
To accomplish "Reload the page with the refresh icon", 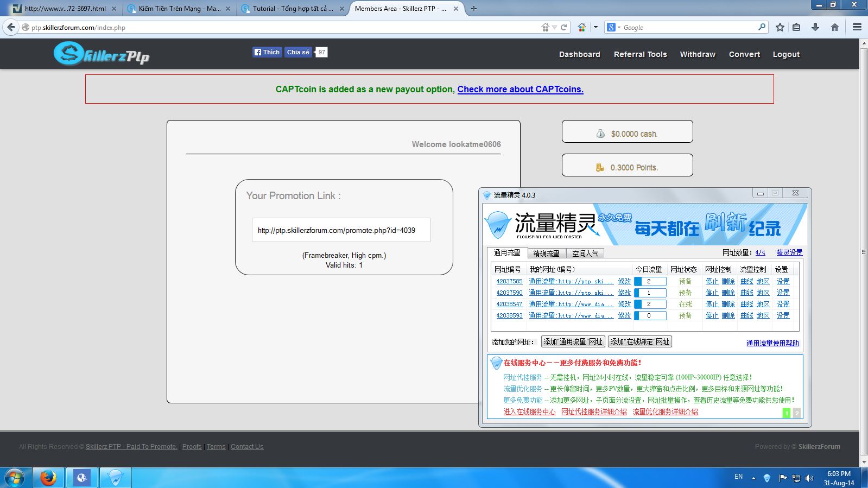I will 563,27.
